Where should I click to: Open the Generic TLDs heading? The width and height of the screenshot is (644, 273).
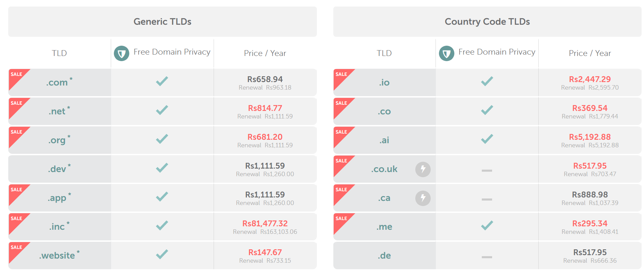(x=162, y=22)
